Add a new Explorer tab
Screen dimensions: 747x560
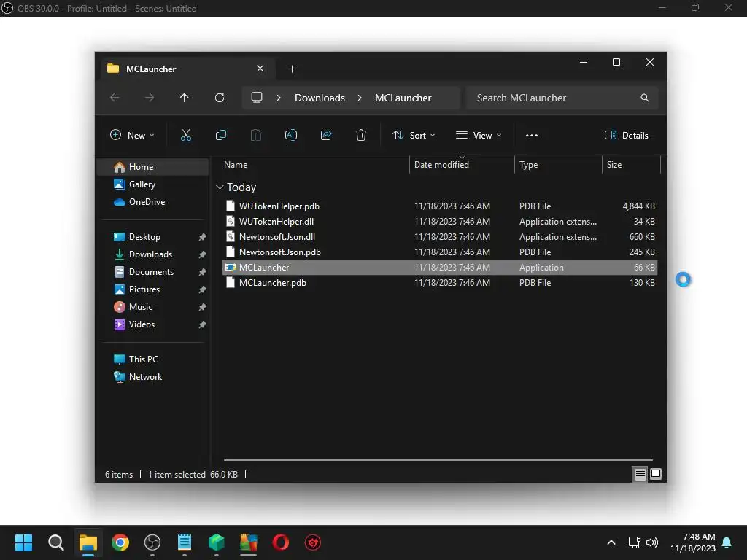292,69
